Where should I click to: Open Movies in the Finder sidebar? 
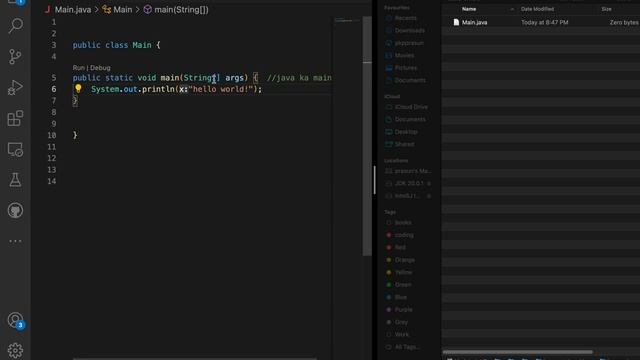pos(404,56)
